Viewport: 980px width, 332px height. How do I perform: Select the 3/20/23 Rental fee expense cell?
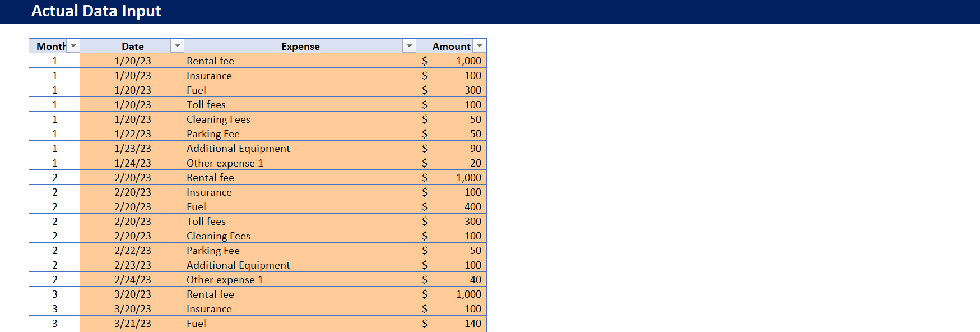300,294
